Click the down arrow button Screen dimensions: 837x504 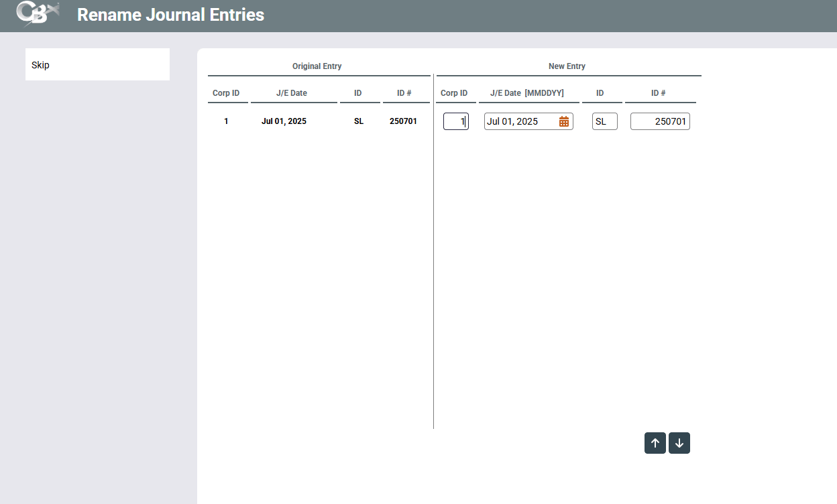(679, 443)
